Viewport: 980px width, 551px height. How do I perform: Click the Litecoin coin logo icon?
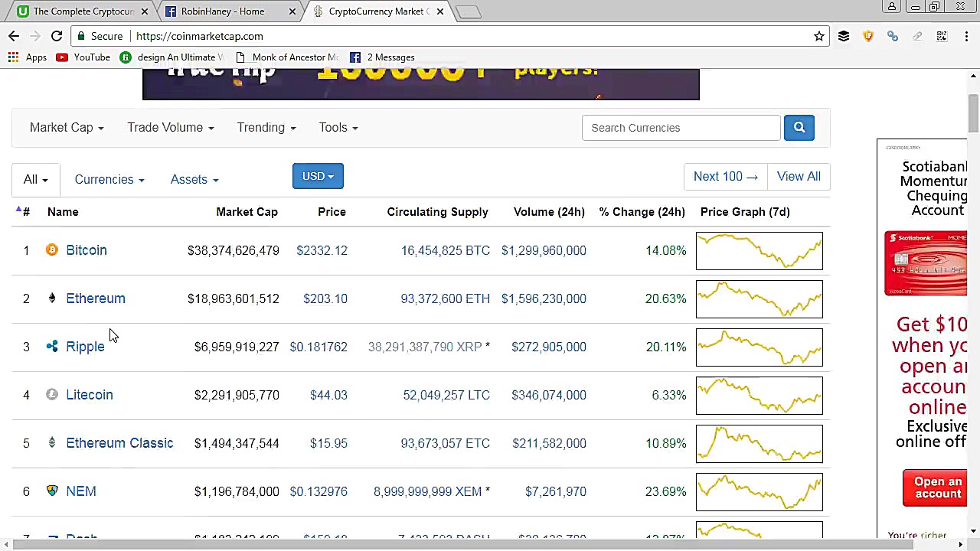click(52, 395)
